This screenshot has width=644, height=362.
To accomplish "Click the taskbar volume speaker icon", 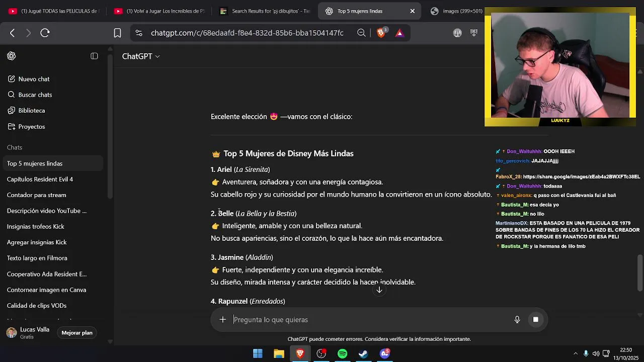I will pyautogui.click(x=596, y=353).
